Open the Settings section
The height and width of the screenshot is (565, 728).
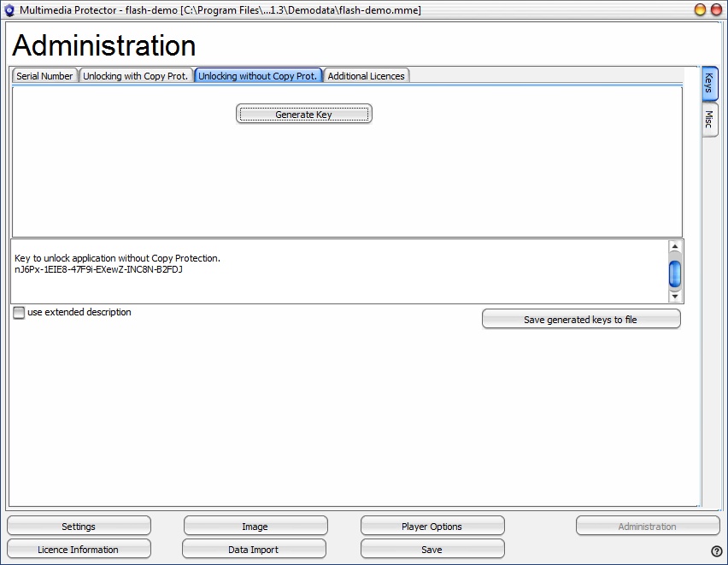(79, 527)
